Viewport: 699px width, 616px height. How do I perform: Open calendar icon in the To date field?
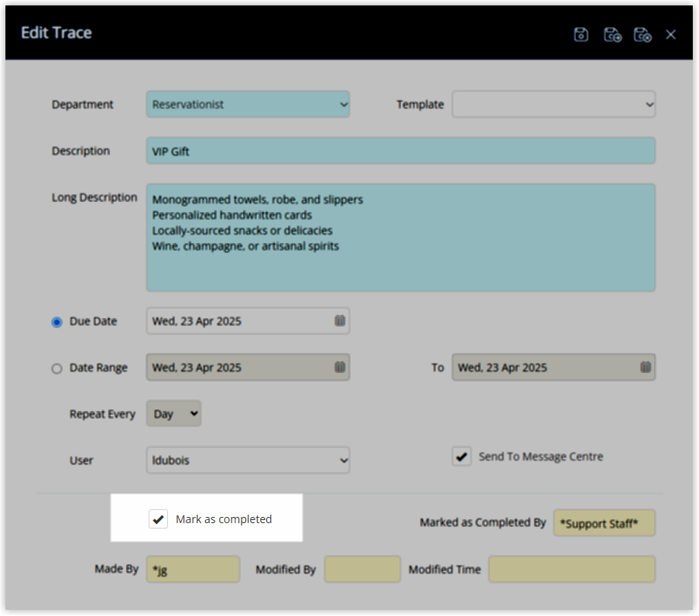coord(646,367)
